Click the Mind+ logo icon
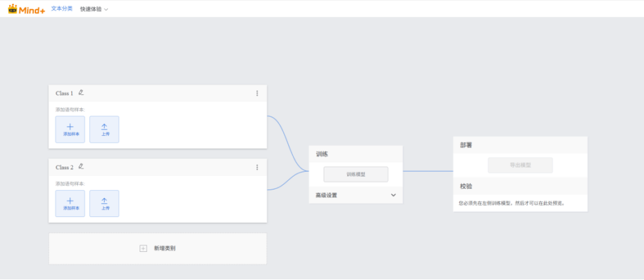 pyautogui.click(x=13, y=9)
